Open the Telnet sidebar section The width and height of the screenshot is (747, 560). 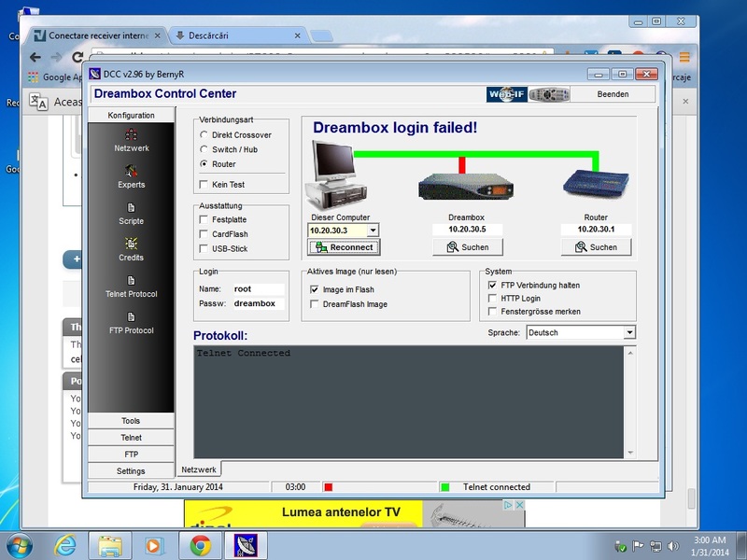tap(131, 438)
